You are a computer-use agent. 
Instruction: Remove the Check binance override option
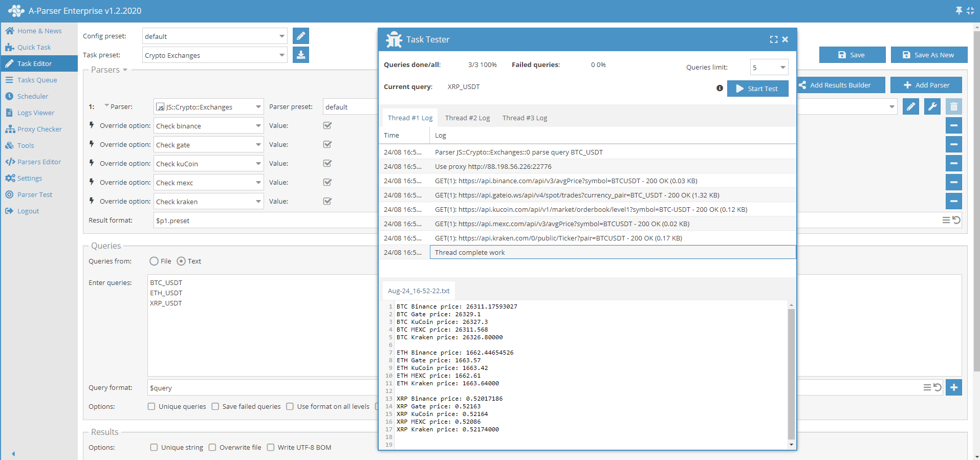[954, 125]
